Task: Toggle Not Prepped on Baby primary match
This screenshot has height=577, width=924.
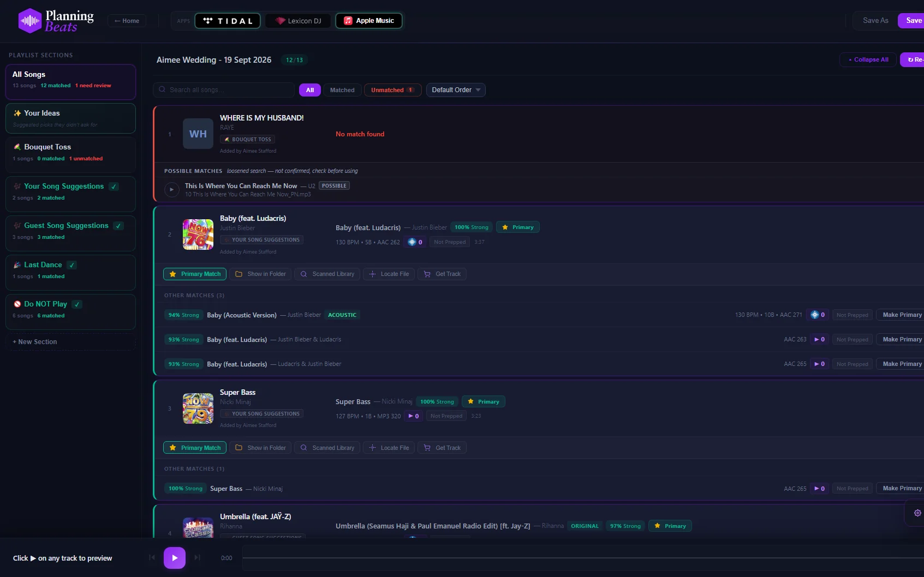Action: coord(450,242)
